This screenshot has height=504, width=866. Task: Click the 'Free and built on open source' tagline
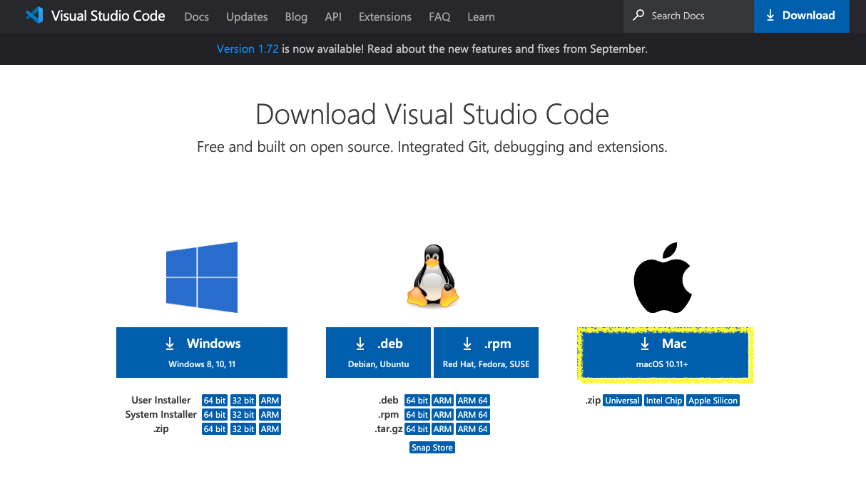click(x=432, y=148)
